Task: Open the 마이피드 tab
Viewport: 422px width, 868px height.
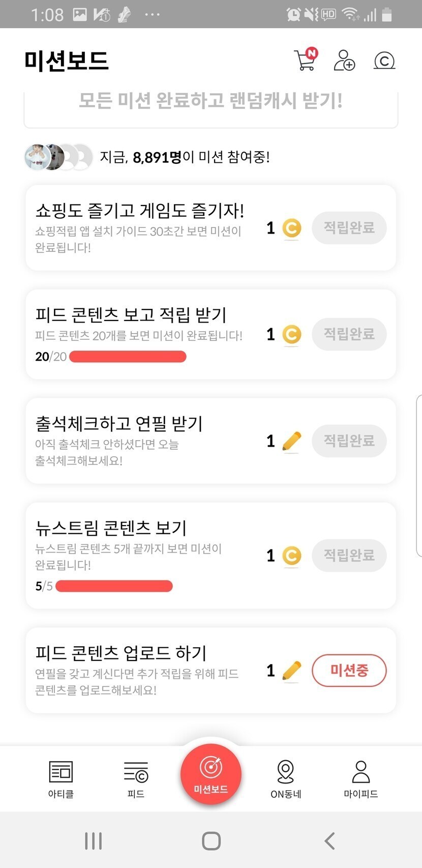Action: [x=360, y=778]
